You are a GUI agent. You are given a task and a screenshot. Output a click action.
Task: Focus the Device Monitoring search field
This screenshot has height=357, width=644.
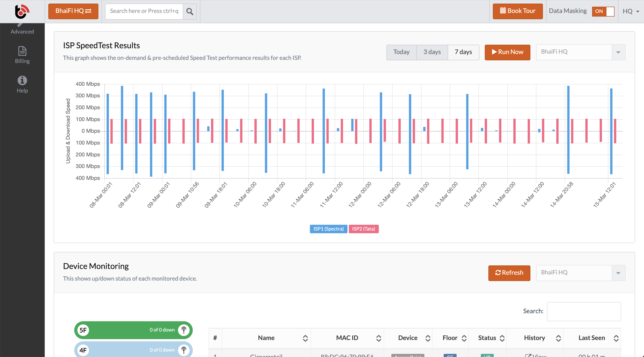coord(583,311)
